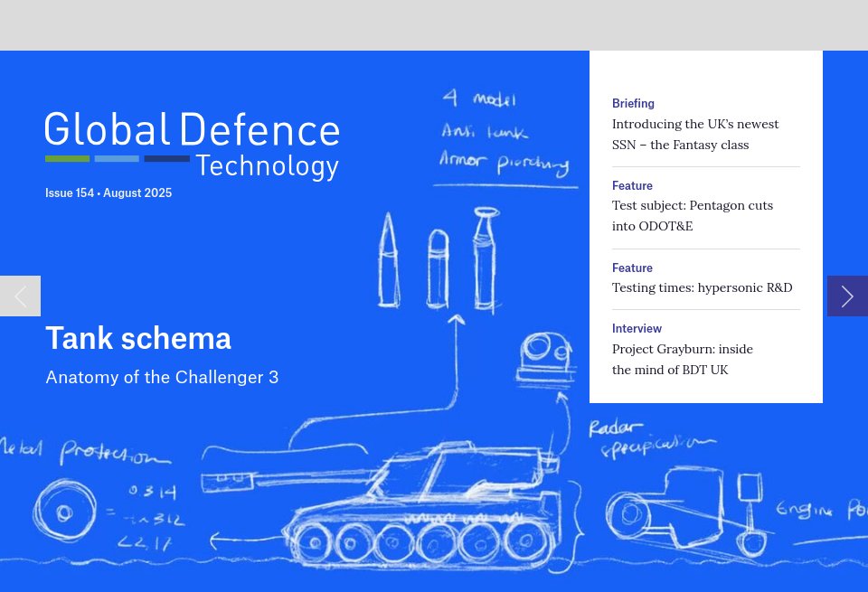Select the Interview section label

point(637,329)
